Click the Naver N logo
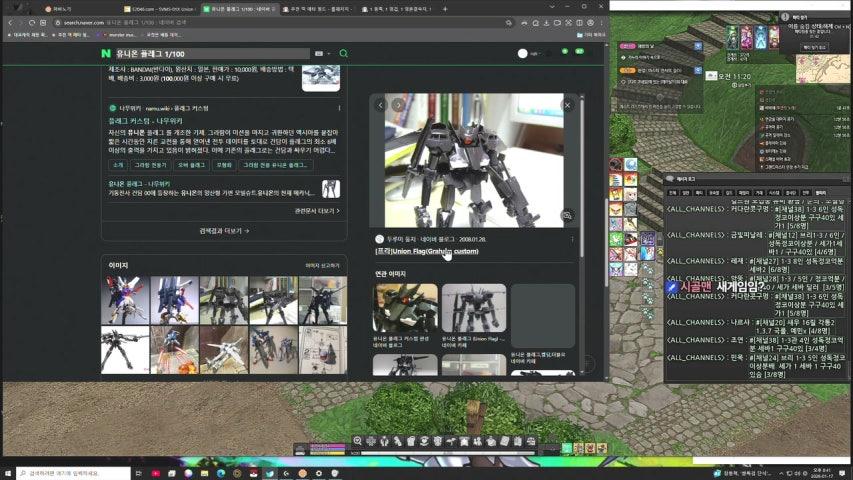This screenshot has width=853, height=480. pyautogui.click(x=105, y=53)
